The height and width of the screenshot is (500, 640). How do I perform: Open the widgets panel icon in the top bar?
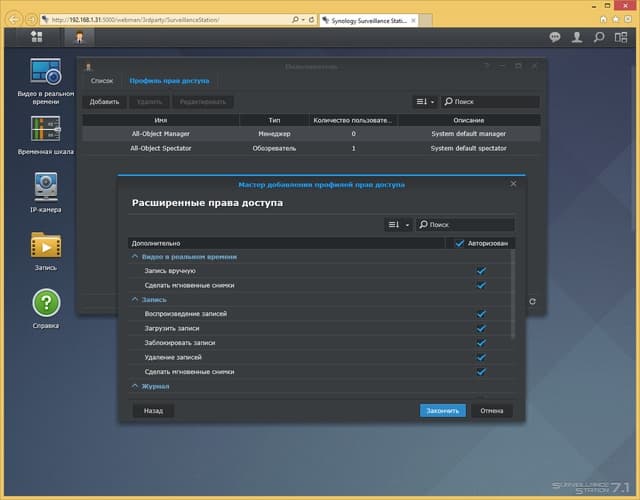(x=621, y=37)
